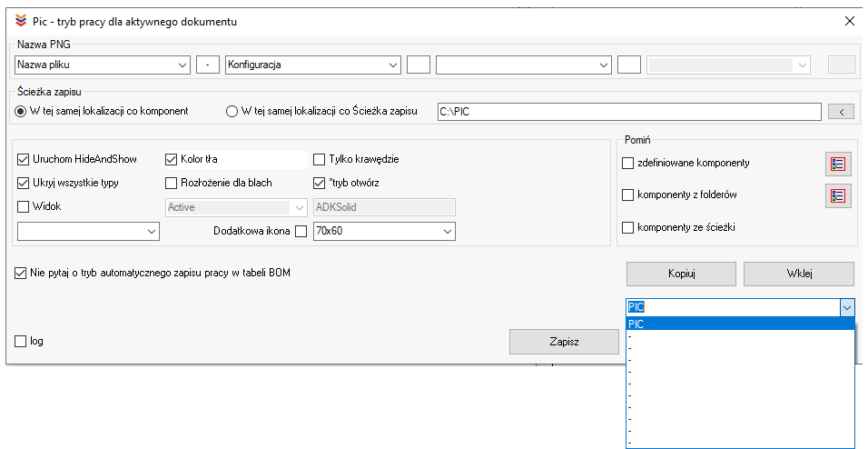Collapse the PIC profile dropdown arrow
The image size is (868, 449).
pyautogui.click(x=846, y=308)
